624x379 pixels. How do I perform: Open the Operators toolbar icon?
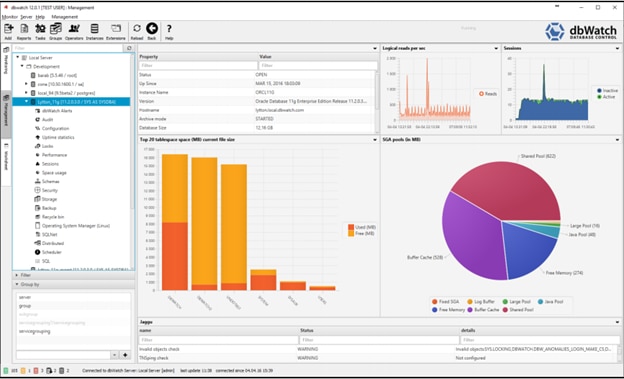[74, 31]
